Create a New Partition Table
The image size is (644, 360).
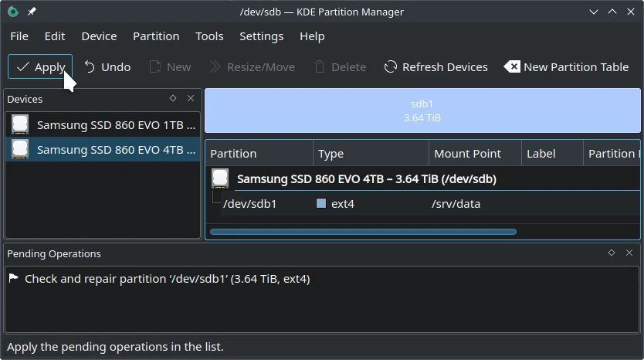tap(567, 67)
